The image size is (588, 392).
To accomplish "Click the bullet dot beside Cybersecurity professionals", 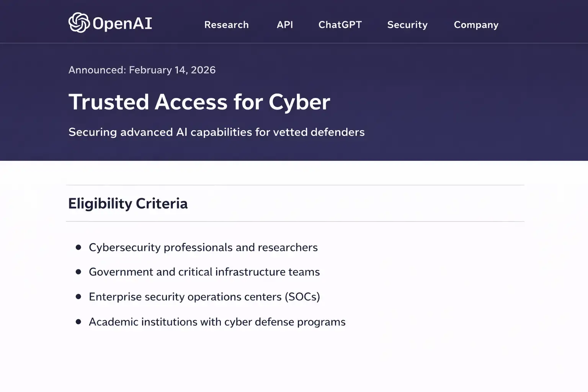I will pos(78,248).
